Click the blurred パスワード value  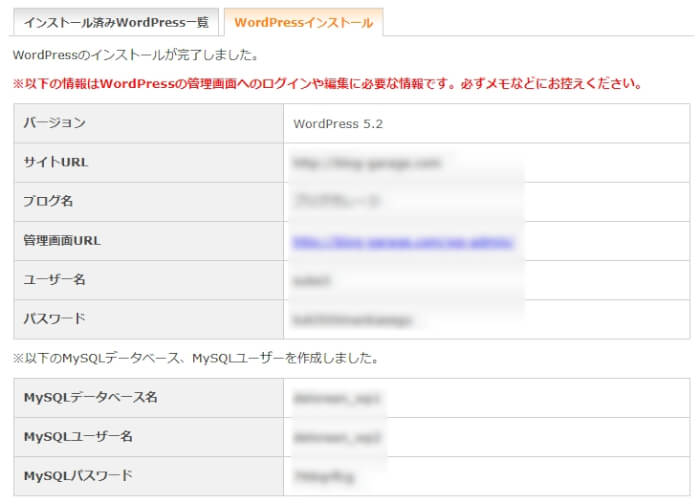352,320
